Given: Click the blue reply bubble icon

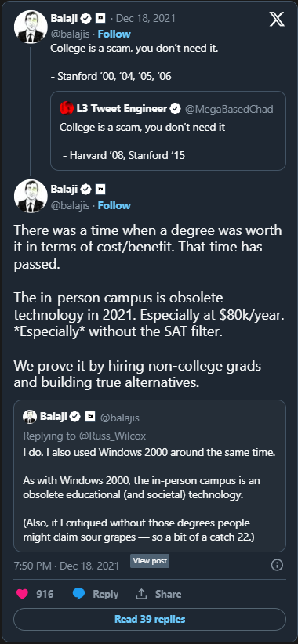Looking at the screenshot, I should pyautogui.click(x=78, y=594).
